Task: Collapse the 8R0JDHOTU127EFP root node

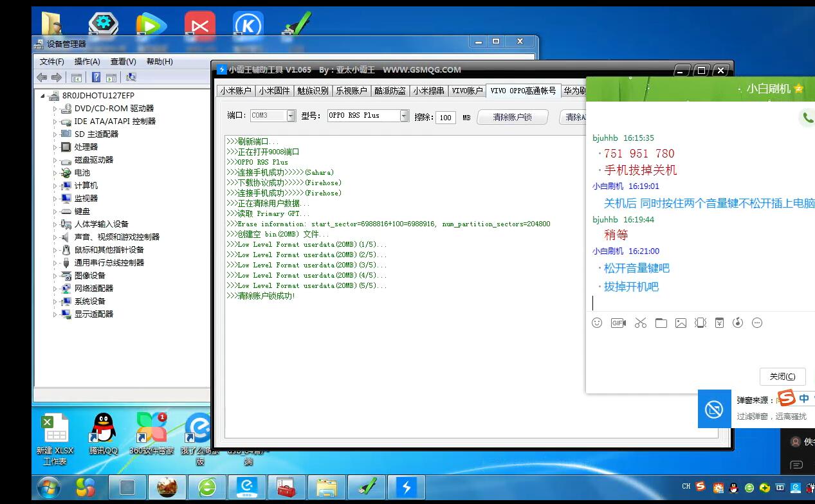Action: tap(43, 96)
